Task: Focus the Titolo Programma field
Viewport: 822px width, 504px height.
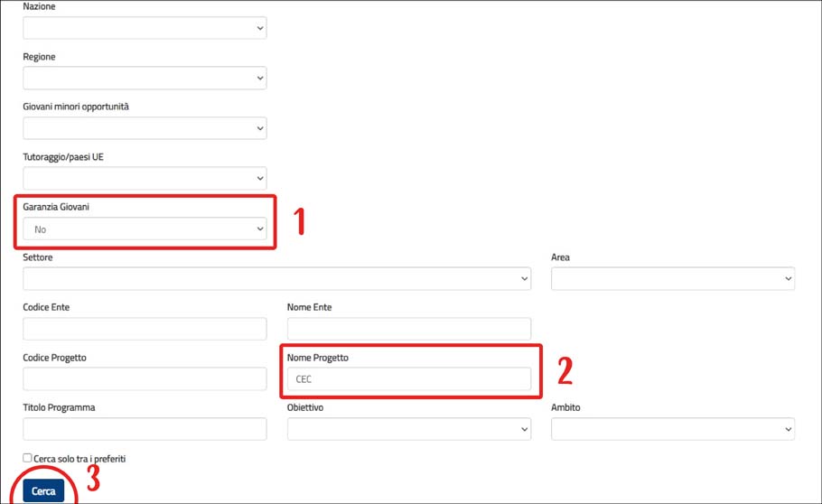Action: [145, 429]
